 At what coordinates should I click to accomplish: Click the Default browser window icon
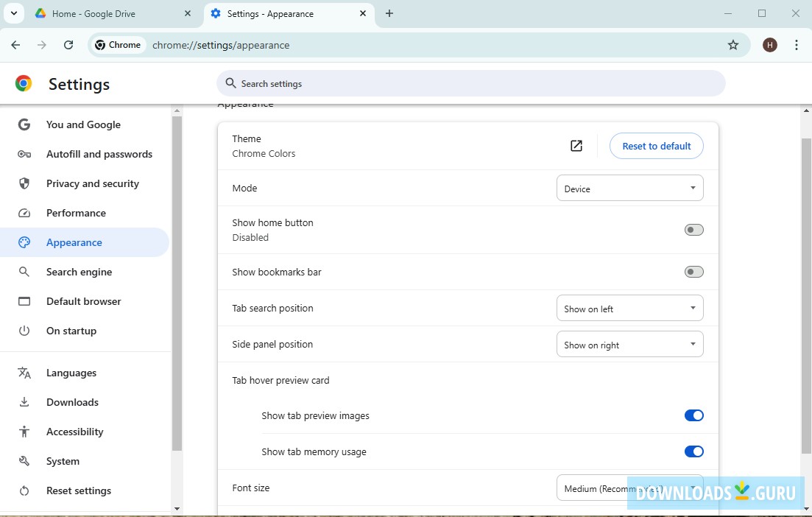(24, 301)
